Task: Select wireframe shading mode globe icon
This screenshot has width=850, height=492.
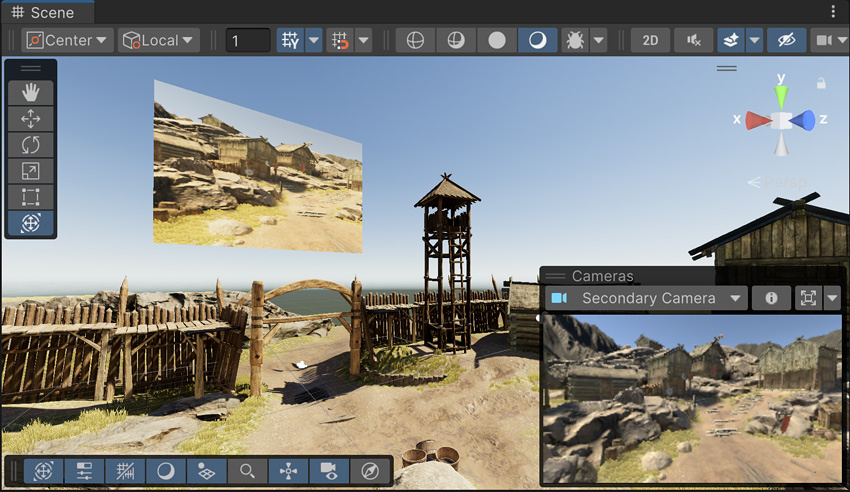Action: (415, 40)
